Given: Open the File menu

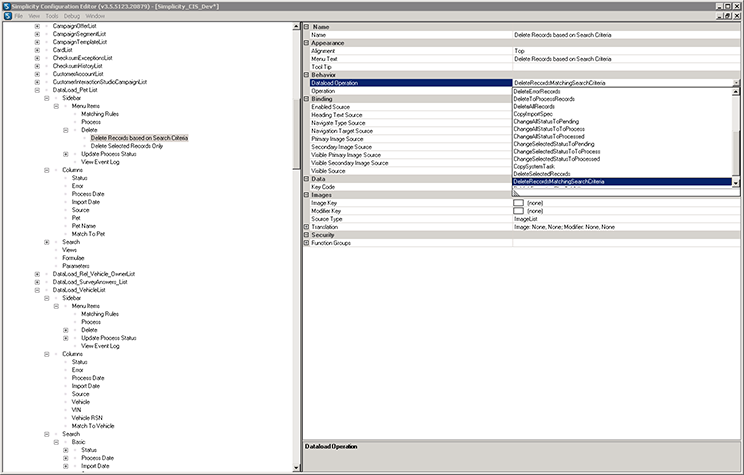Looking at the screenshot, I should pos(19,16).
